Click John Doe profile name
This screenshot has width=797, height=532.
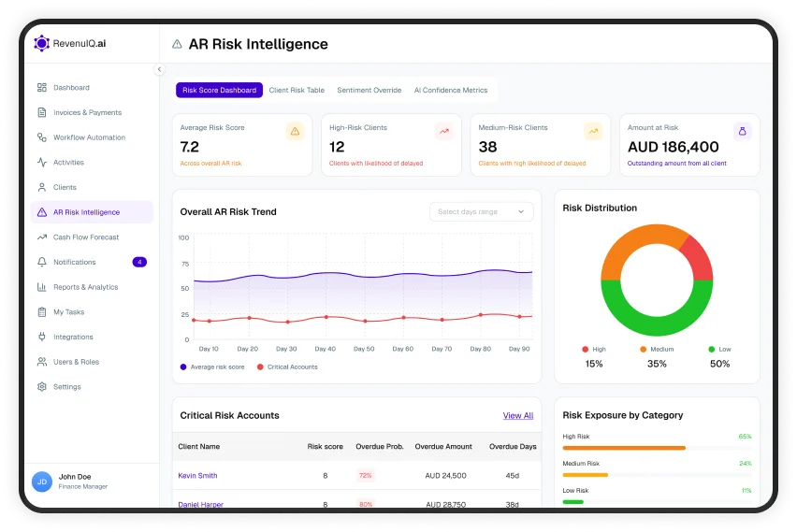point(75,477)
